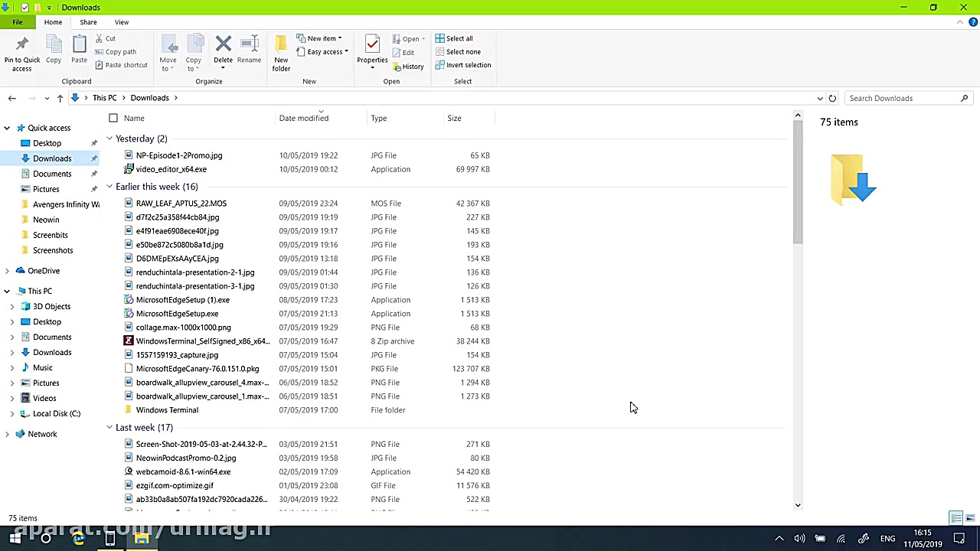Click the History icon in Open group
Viewport: 980px width, 551px height.
coord(407,67)
